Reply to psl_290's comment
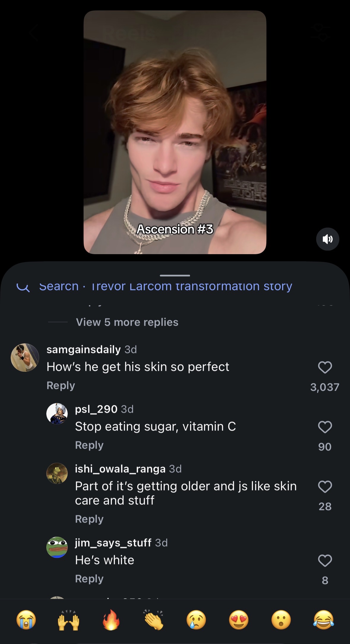Screen dimensions: 350x644 [x=89, y=445]
